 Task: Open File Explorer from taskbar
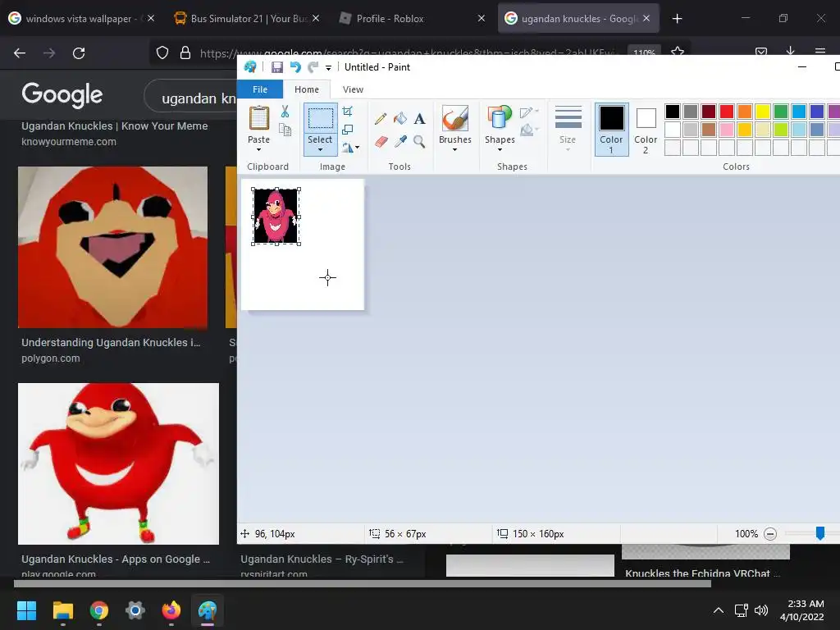tap(62, 610)
